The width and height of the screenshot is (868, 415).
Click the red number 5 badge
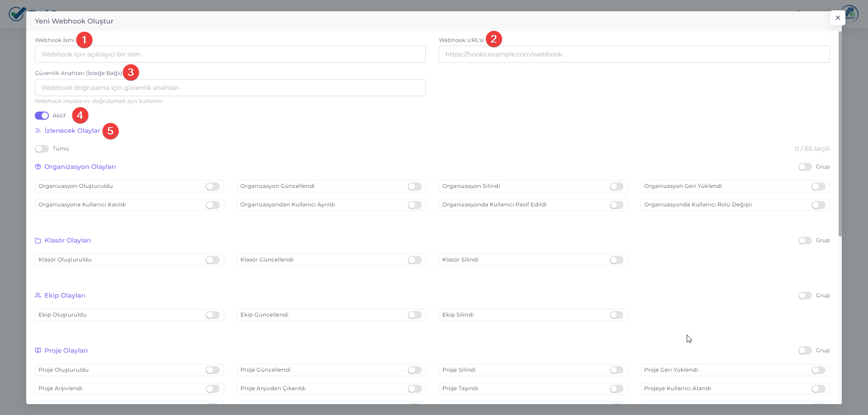tap(110, 131)
